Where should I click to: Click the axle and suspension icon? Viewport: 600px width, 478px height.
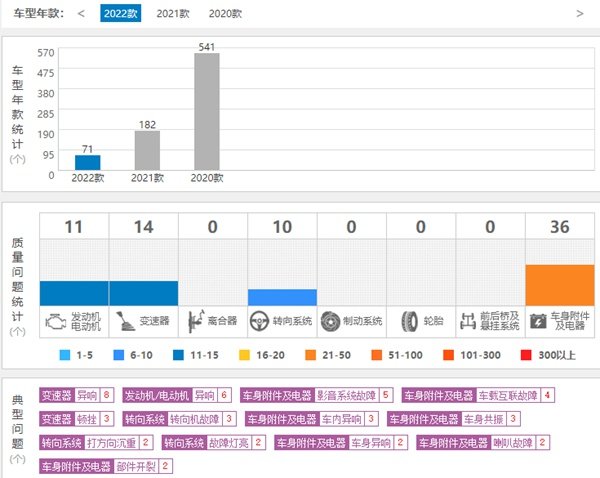[x=468, y=321]
